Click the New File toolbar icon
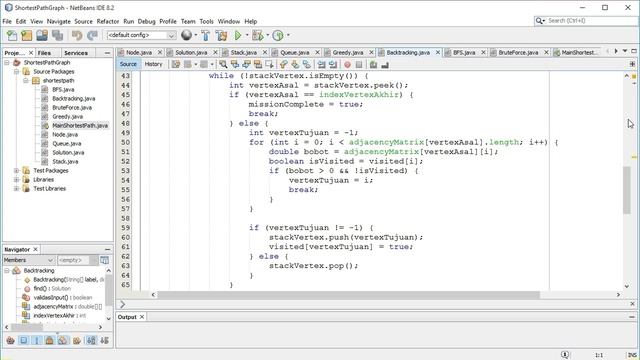This screenshot has height=360, width=640. click(12, 36)
